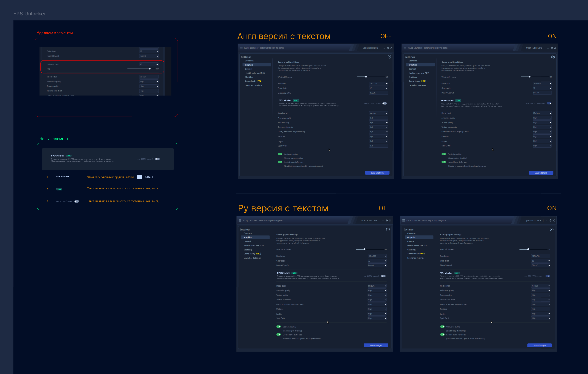The height and width of the screenshot is (374, 588).
Task: Open Resolution 1024x768 dropdown, English OFF mockup
Action: pyautogui.click(x=378, y=84)
